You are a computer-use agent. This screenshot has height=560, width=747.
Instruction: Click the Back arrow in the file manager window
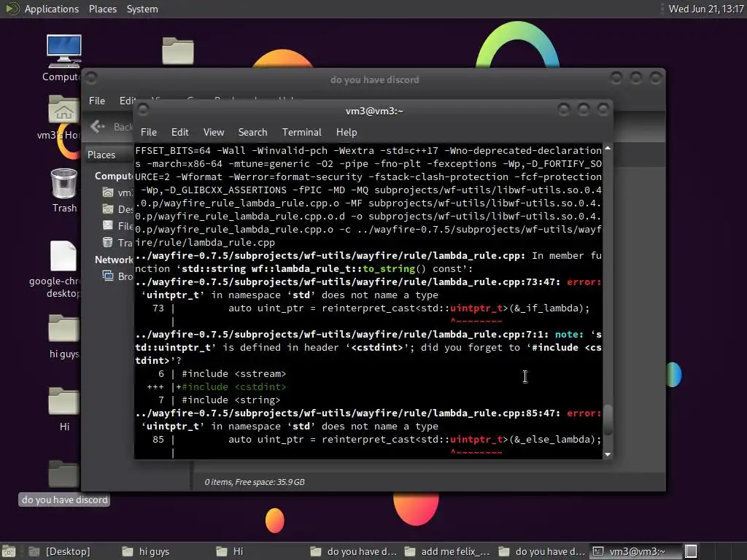click(97, 126)
